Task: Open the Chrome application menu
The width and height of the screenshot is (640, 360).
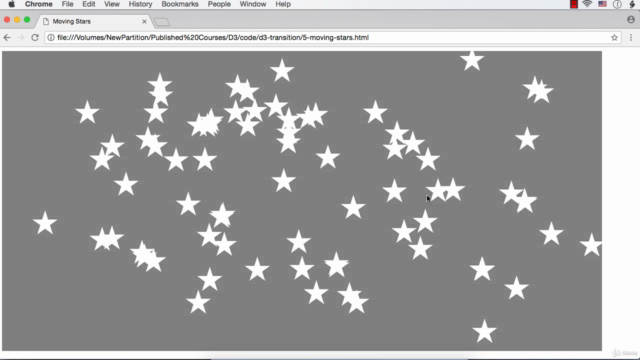Action: tap(38, 4)
